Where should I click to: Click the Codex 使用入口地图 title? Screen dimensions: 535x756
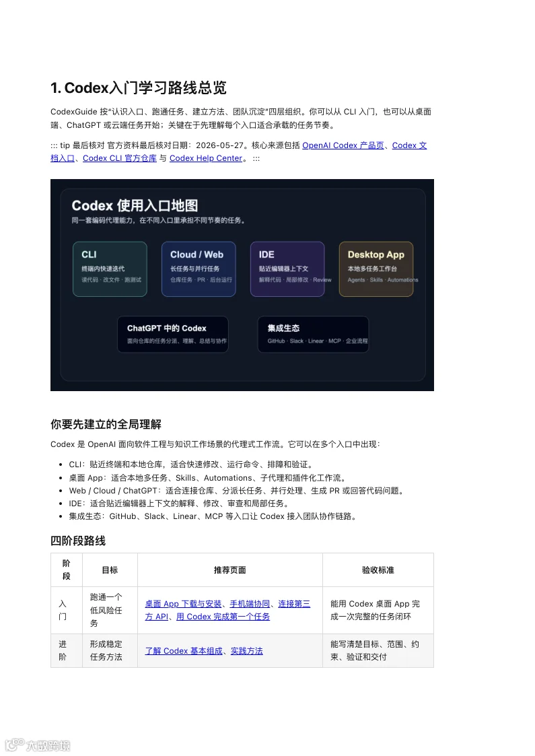(x=135, y=206)
